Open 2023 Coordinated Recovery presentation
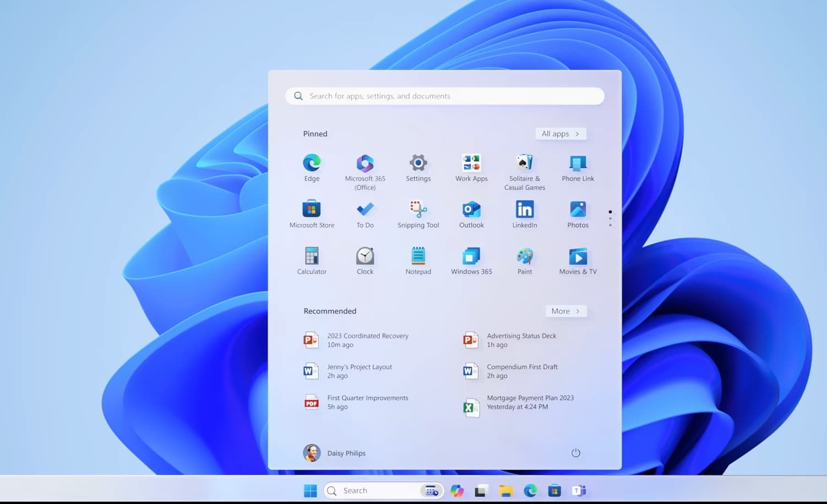 (356, 340)
